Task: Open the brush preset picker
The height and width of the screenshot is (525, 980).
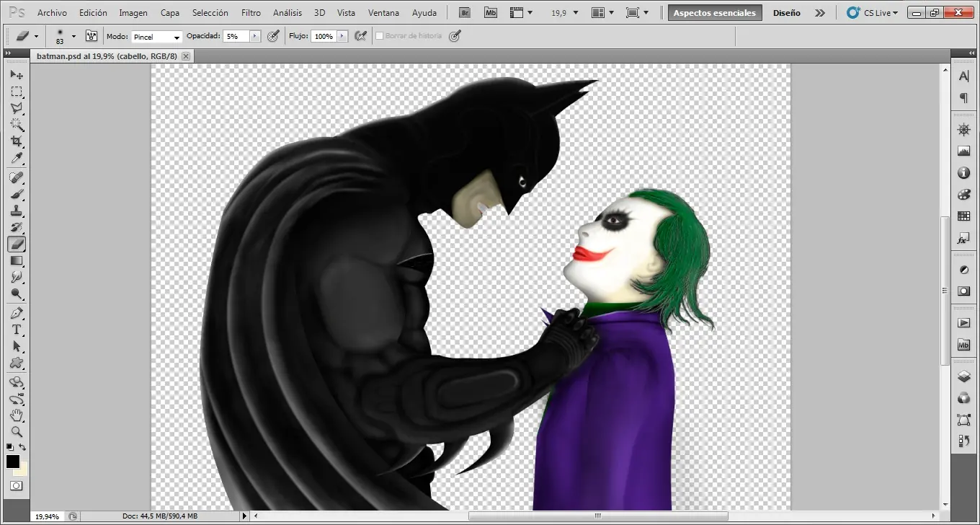Action: (x=63, y=36)
